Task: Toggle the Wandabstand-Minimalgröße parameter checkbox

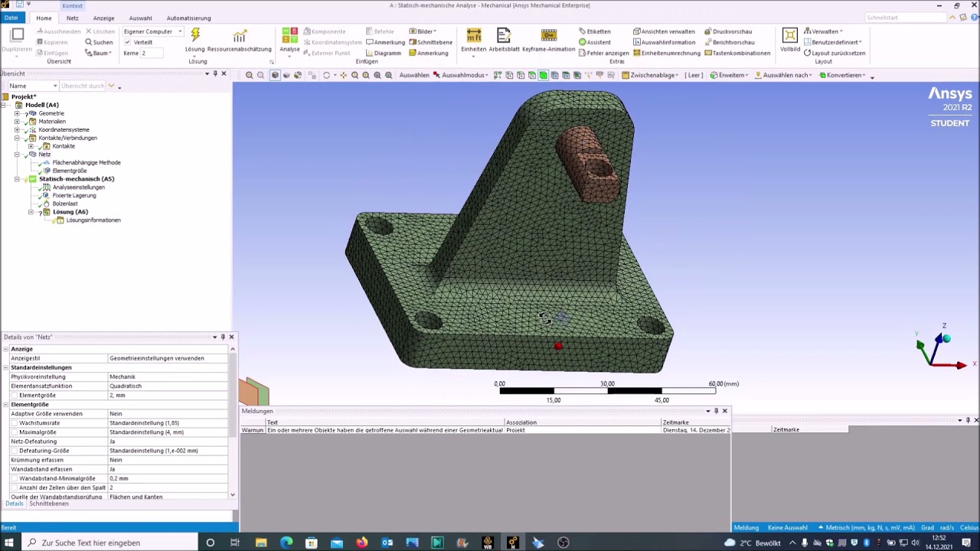Action: (x=15, y=478)
